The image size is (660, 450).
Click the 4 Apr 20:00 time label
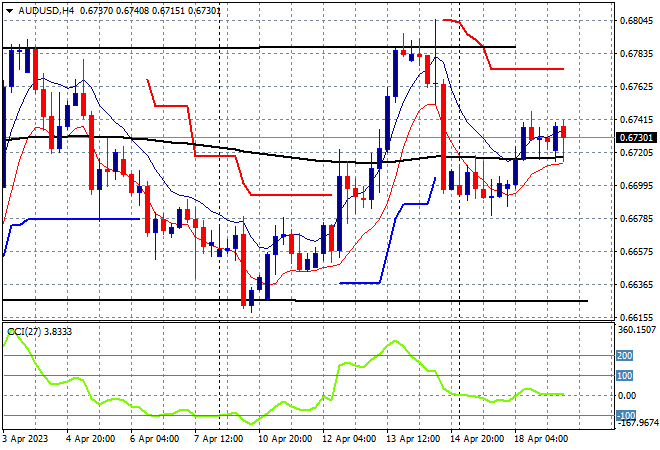click(x=91, y=439)
